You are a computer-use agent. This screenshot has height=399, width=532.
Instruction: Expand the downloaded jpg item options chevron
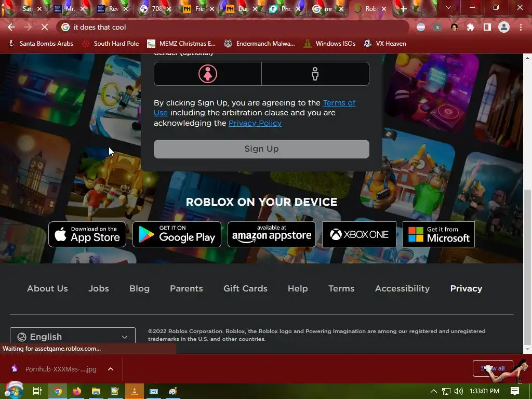point(111,369)
